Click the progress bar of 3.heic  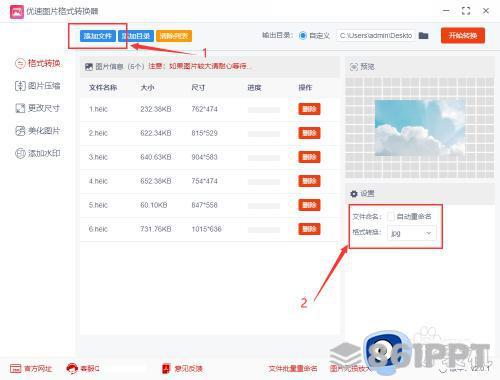(x=264, y=158)
